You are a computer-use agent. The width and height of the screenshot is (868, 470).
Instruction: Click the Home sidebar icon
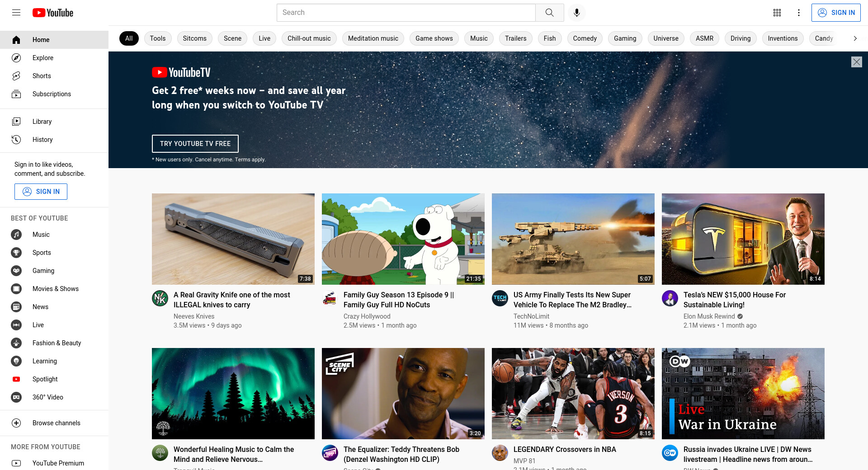click(x=16, y=40)
